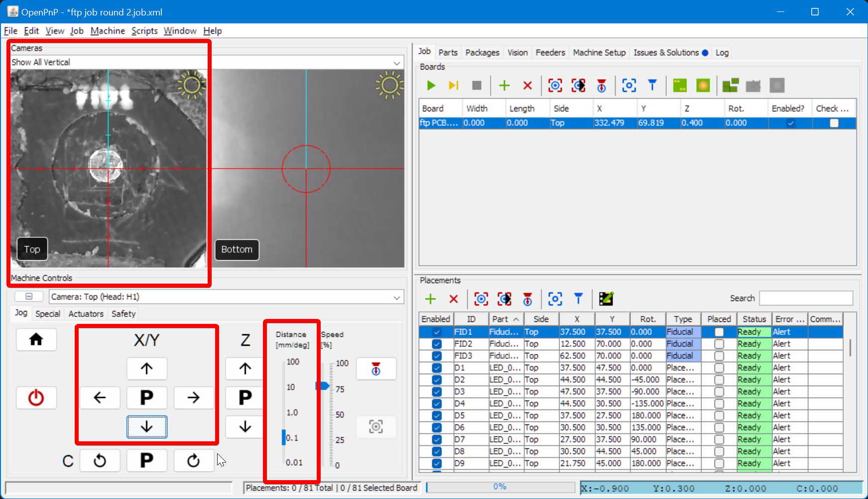Open the Machine menu
The height and width of the screenshot is (499, 868).
tap(108, 30)
